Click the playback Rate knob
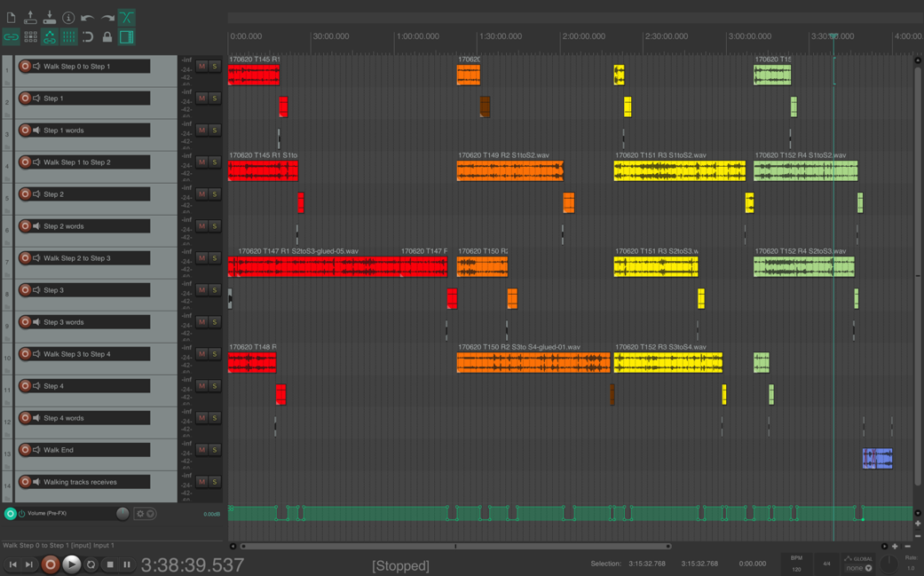The height and width of the screenshot is (576, 924). tap(888, 564)
